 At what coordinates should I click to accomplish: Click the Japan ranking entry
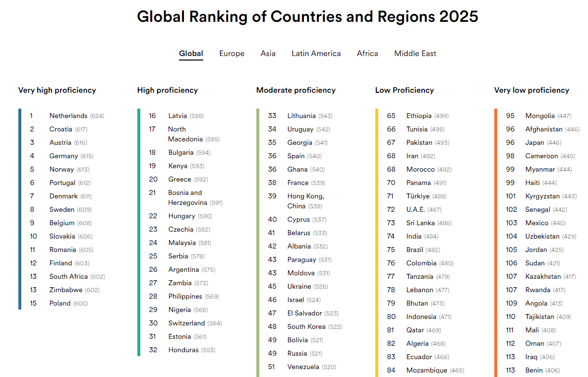point(535,142)
